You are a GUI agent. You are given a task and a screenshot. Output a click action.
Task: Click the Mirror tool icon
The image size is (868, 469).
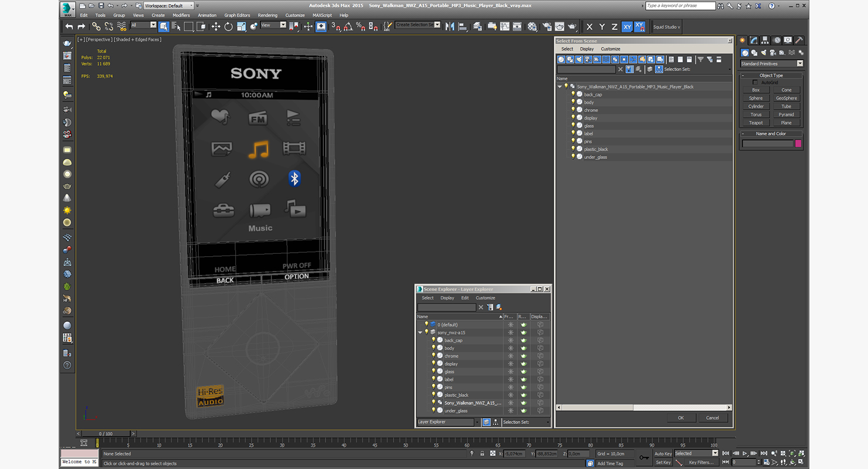click(x=450, y=26)
